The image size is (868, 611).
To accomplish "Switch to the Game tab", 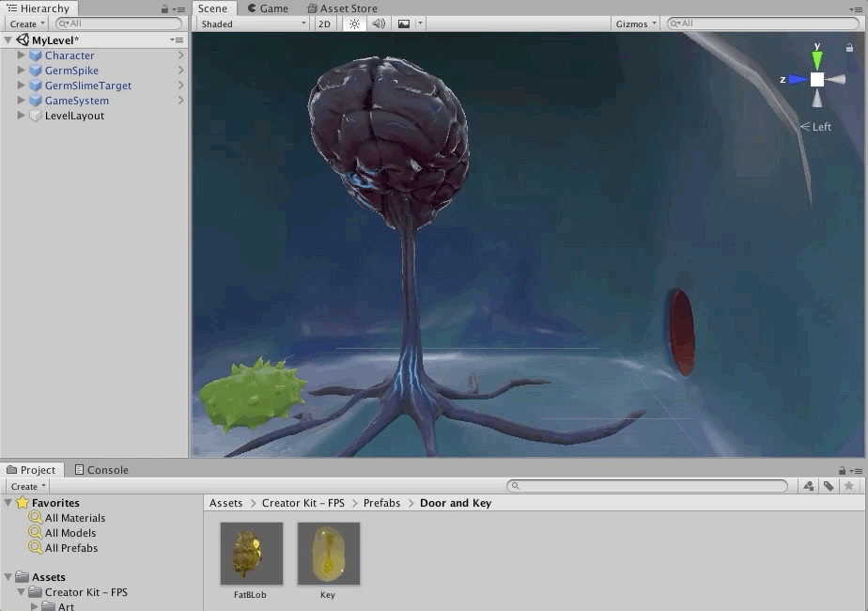I will pos(268,8).
